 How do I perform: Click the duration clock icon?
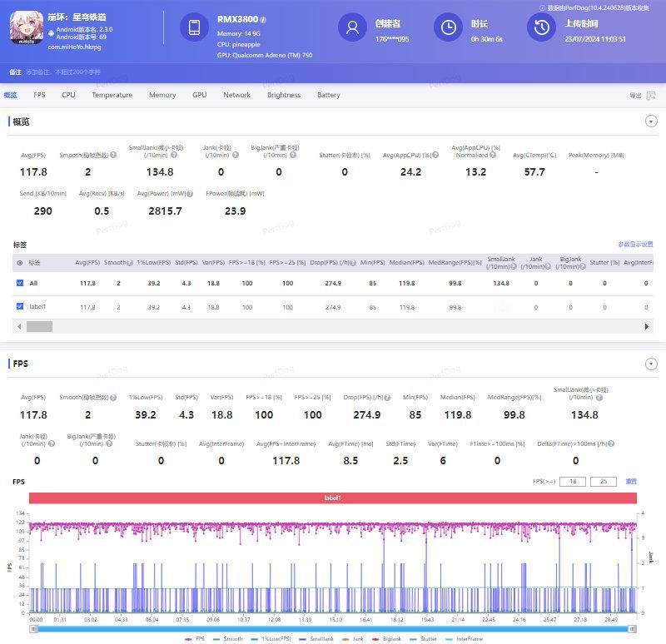tap(448, 27)
